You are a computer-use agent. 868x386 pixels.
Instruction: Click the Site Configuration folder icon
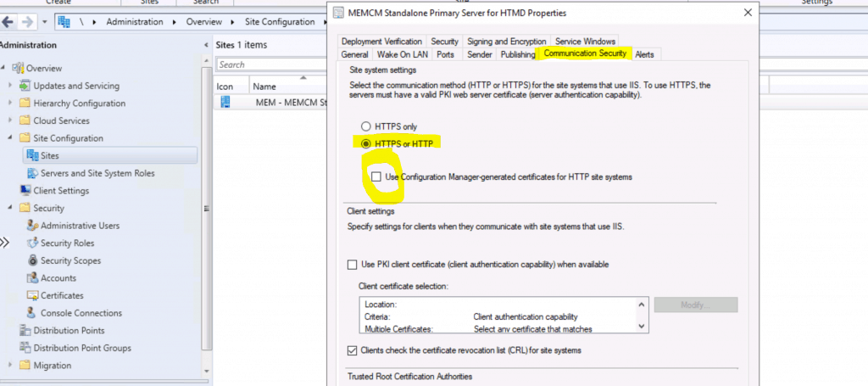[x=25, y=138]
